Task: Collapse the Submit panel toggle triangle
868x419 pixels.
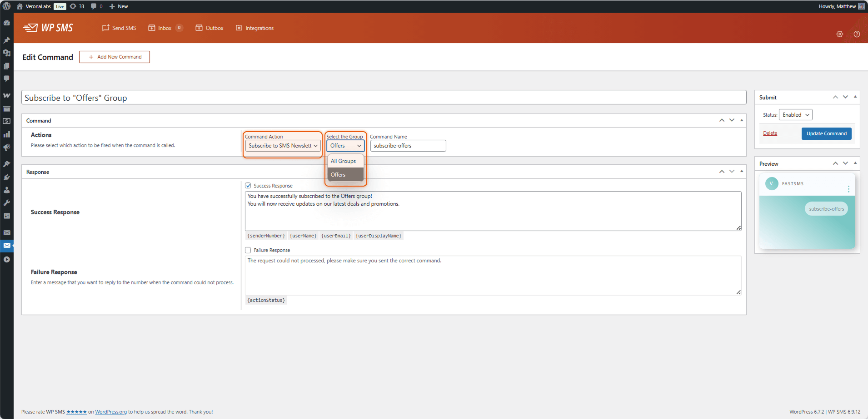Action: (855, 97)
